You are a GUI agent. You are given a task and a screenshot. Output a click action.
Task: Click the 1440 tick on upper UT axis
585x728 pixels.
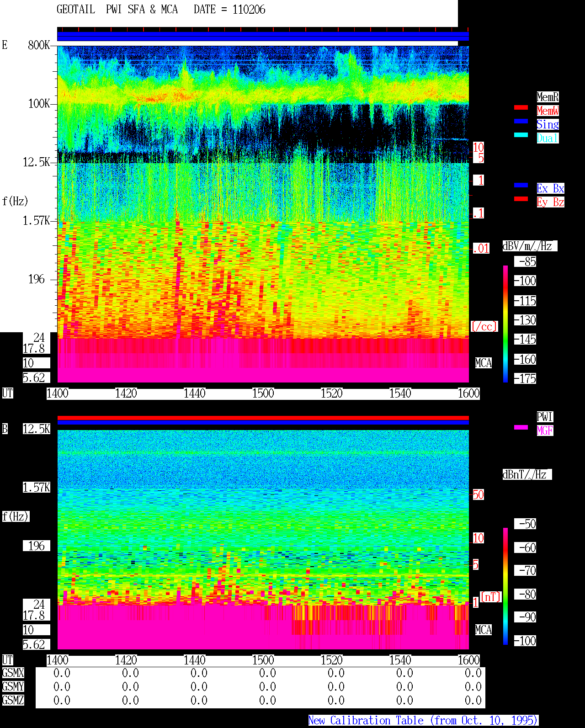(x=195, y=393)
